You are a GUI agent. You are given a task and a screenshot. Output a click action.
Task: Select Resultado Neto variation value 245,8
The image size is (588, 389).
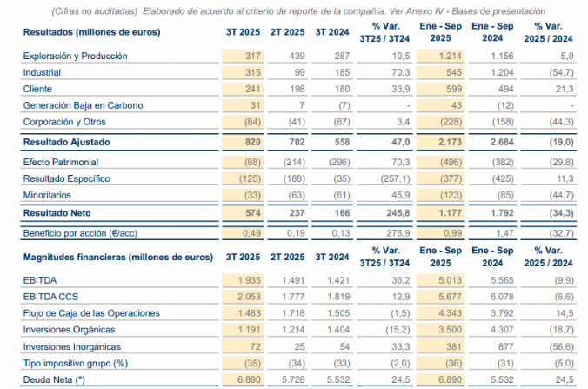coord(398,213)
